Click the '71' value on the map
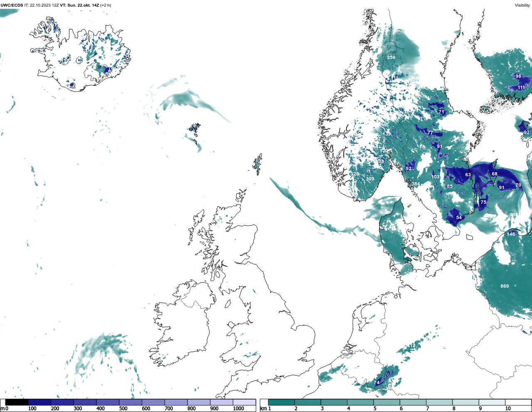Image resolution: width=532 pixels, height=412 pixels. click(x=441, y=112)
